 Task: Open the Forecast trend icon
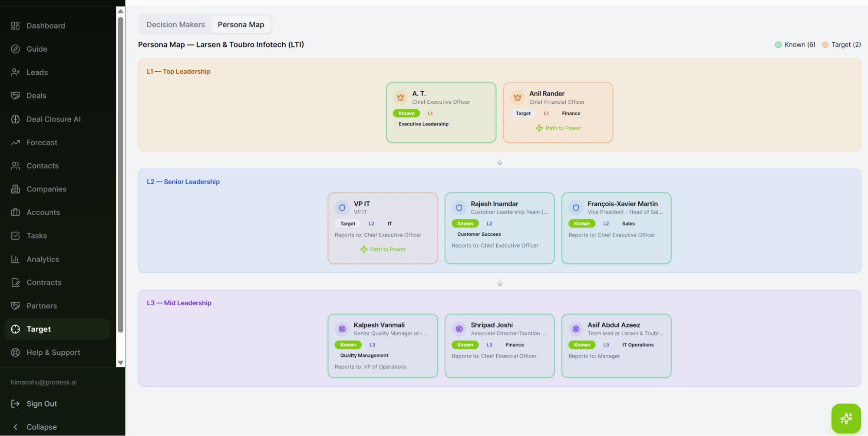pos(15,142)
